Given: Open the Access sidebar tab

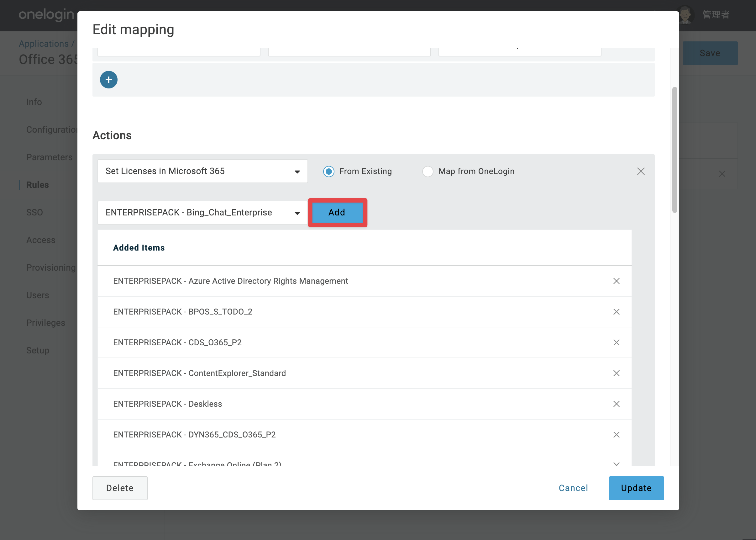Looking at the screenshot, I should pyautogui.click(x=40, y=240).
